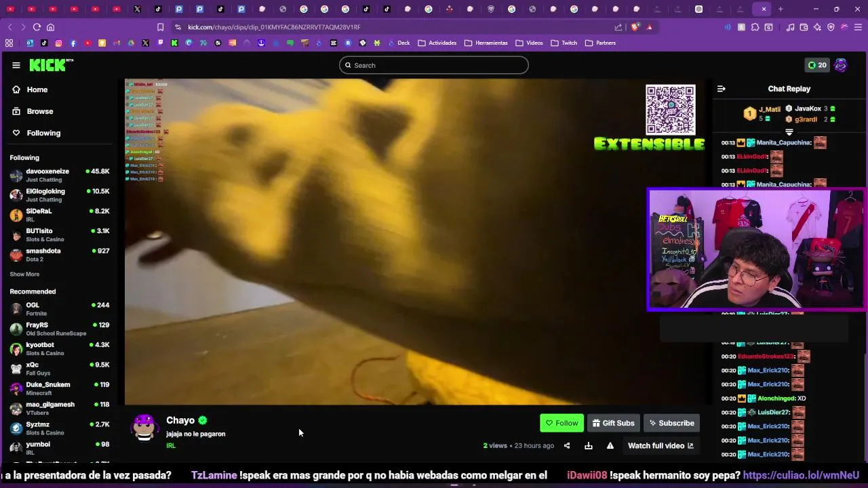Open the Instagram bookmark icon
The height and width of the screenshot is (488, 868).
(58, 43)
